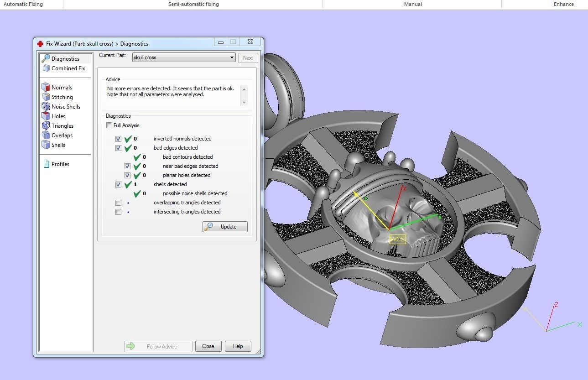Click the red cross Fix Wizard title icon
The width and height of the screenshot is (588, 380).
point(40,44)
